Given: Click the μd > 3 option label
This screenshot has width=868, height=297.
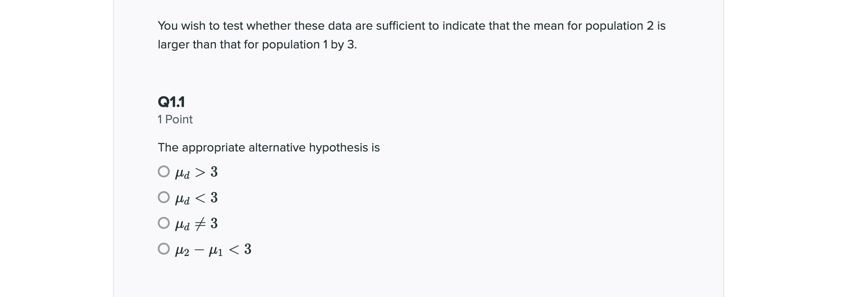Looking at the screenshot, I should 196,172.
